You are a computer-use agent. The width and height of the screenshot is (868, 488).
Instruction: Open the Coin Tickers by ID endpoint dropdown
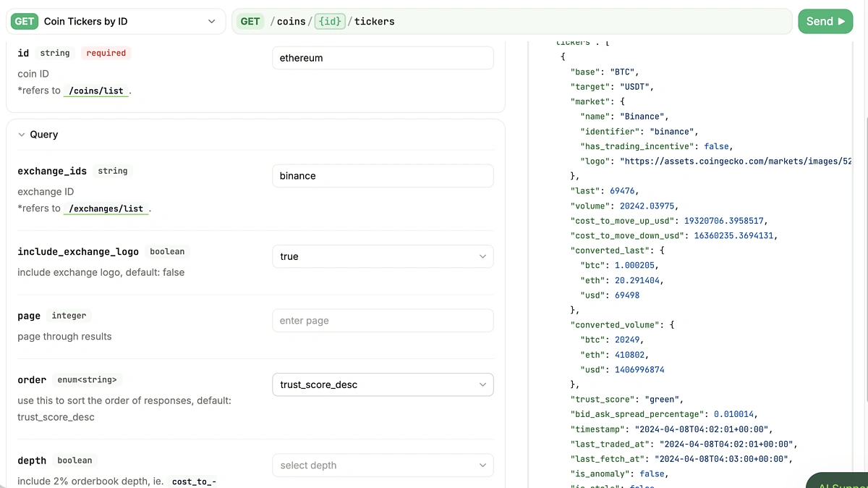pos(211,22)
